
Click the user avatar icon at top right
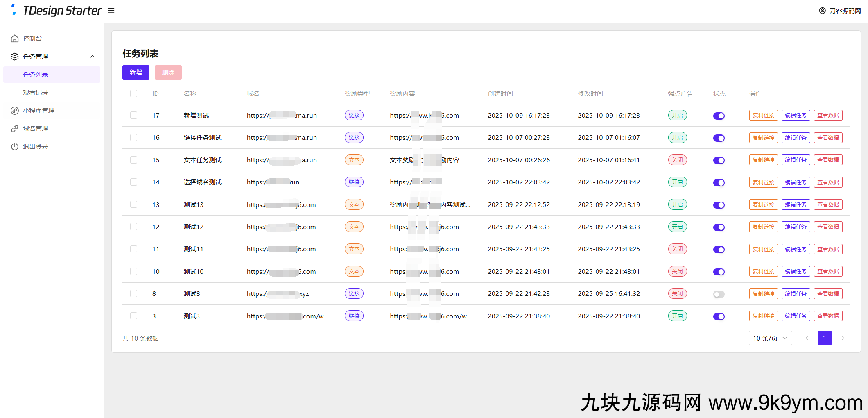coord(822,11)
